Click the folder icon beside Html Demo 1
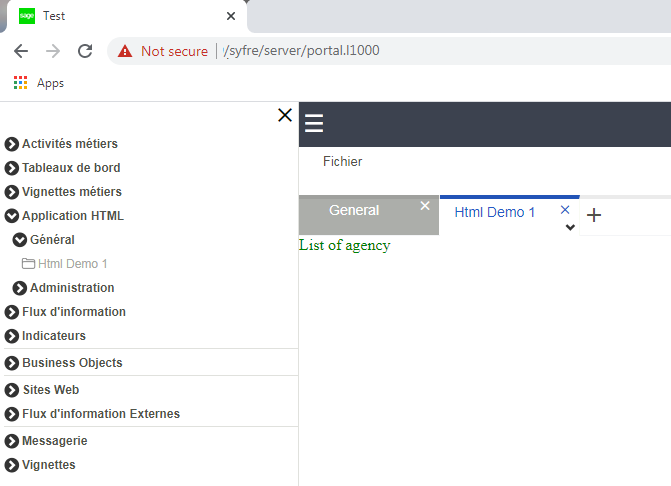The width and height of the screenshot is (671, 486). [x=28, y=264]
